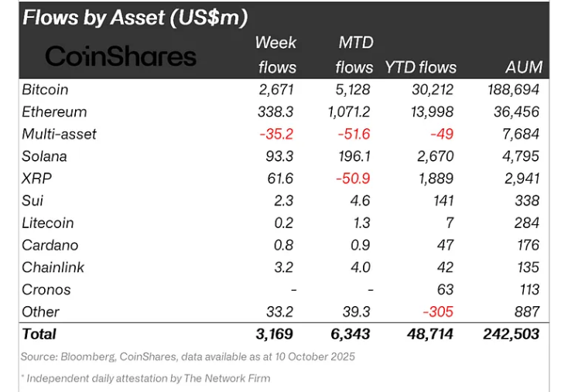Select the Sui row label
Screen dimensions: 568x392
coord(33,201)
